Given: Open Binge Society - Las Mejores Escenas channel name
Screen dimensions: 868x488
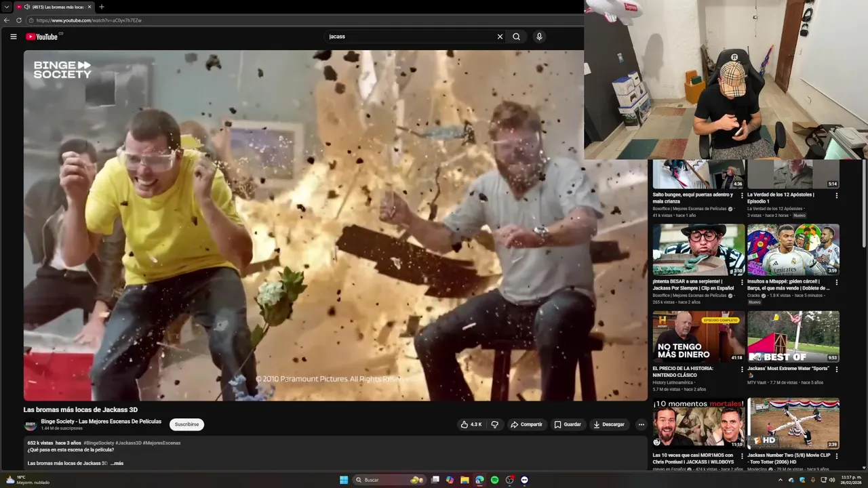Looking at the screenshot, I should tap(101, 421).
